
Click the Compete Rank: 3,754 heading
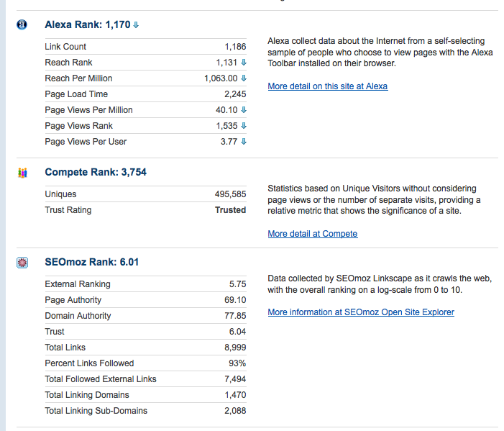(96, 172)
